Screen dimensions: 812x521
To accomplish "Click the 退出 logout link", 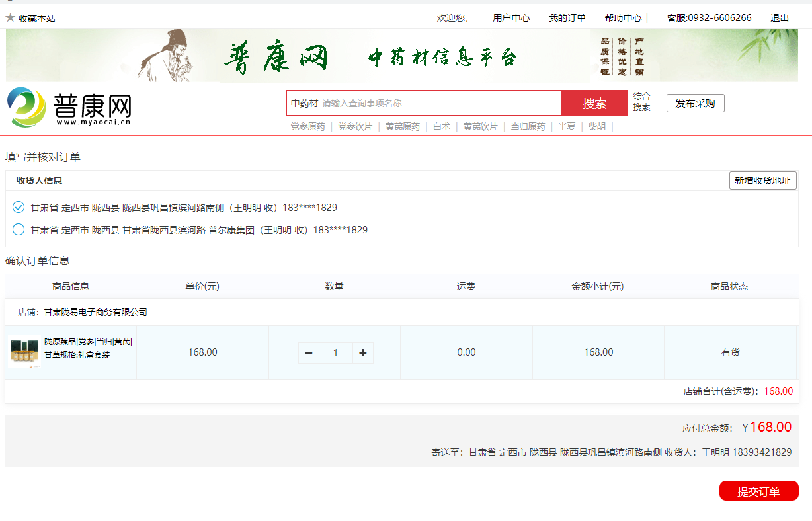I will tap(780, 18).
